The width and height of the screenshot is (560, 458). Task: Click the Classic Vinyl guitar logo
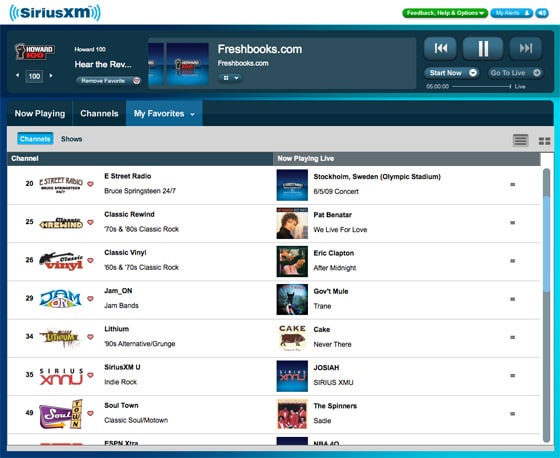[61, 261]
